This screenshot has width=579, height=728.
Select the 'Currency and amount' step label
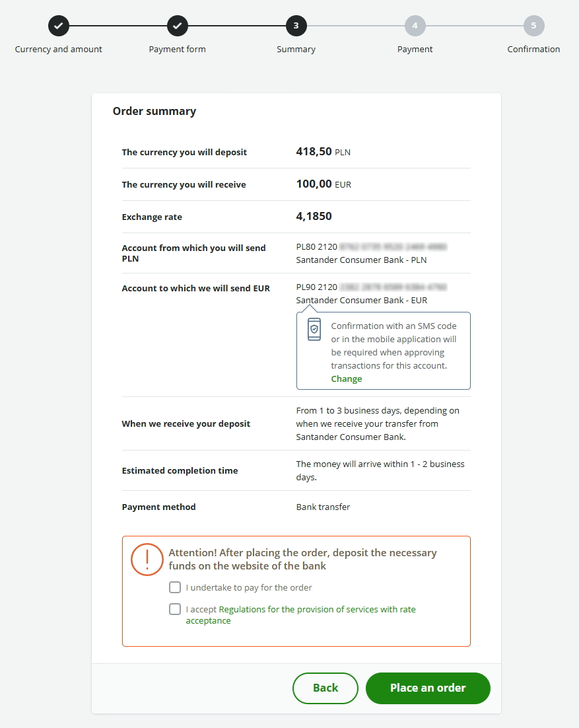59,50
